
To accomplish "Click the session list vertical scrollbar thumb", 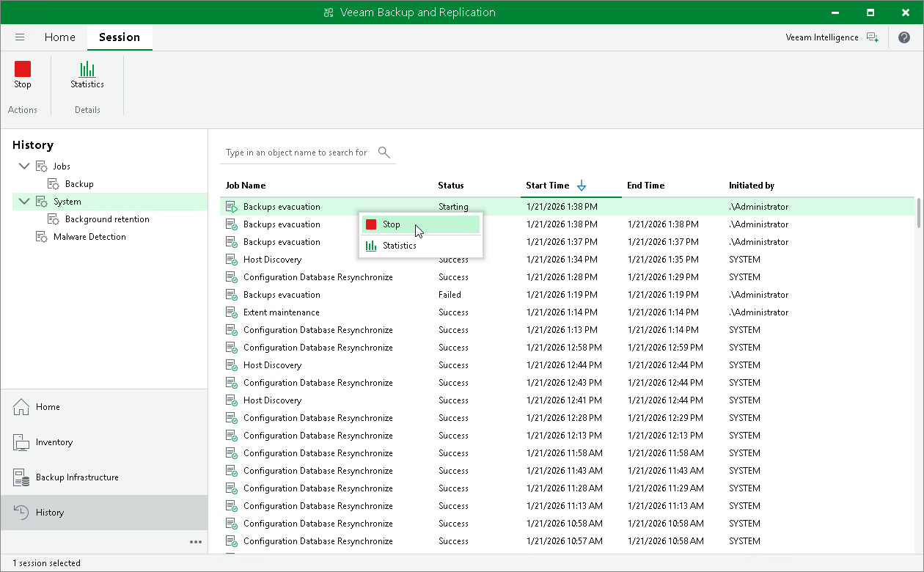I will tap(919, 213).
